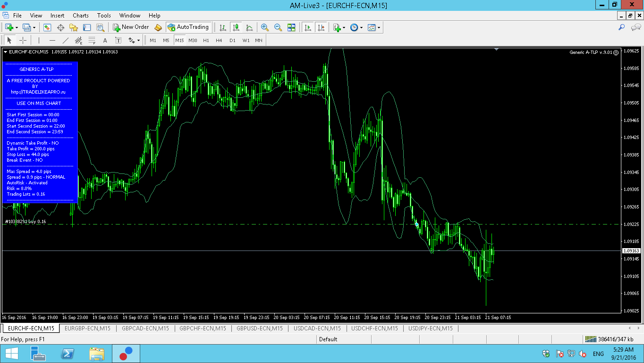Select the Vertical Line drawing tool

click(x=39, y=40)
